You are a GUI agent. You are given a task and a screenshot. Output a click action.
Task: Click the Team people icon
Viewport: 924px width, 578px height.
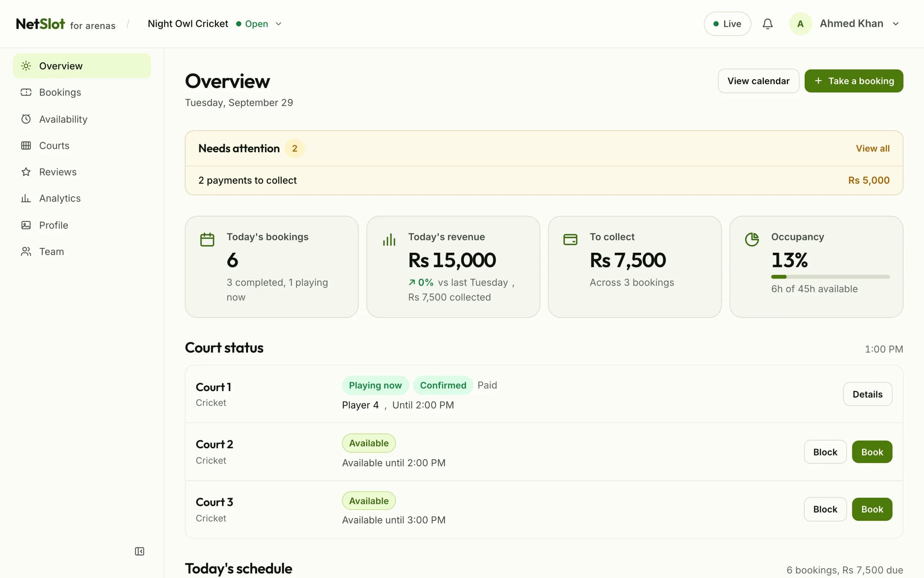26,252
